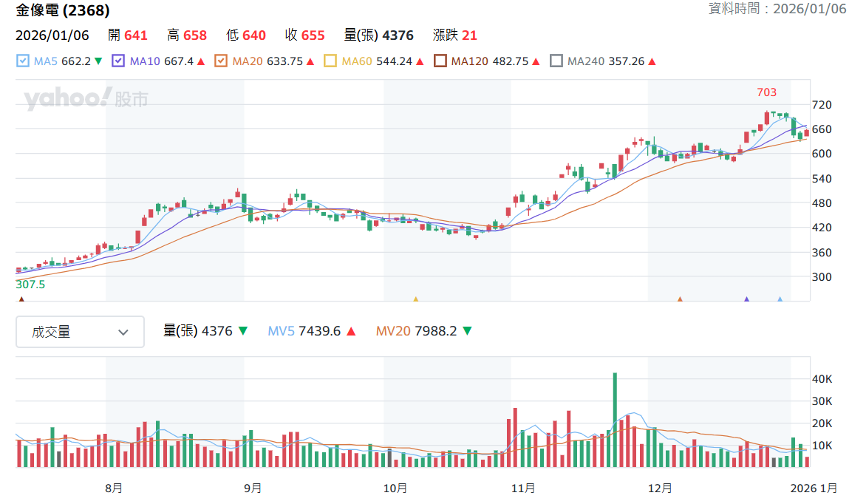This screenshot has width=866, height=504.
Task: Enable the MA60 moving average checkbox
Action: pos(330,61)
